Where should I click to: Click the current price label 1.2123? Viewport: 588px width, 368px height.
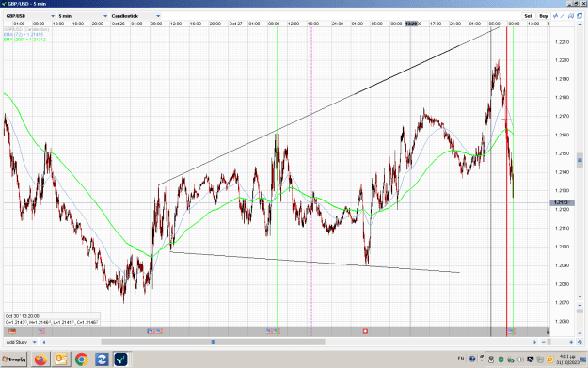[562, 202]
